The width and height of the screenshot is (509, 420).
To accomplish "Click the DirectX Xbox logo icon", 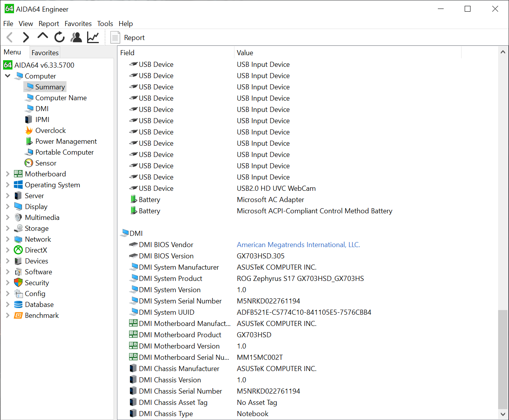I will pos(18,250).
